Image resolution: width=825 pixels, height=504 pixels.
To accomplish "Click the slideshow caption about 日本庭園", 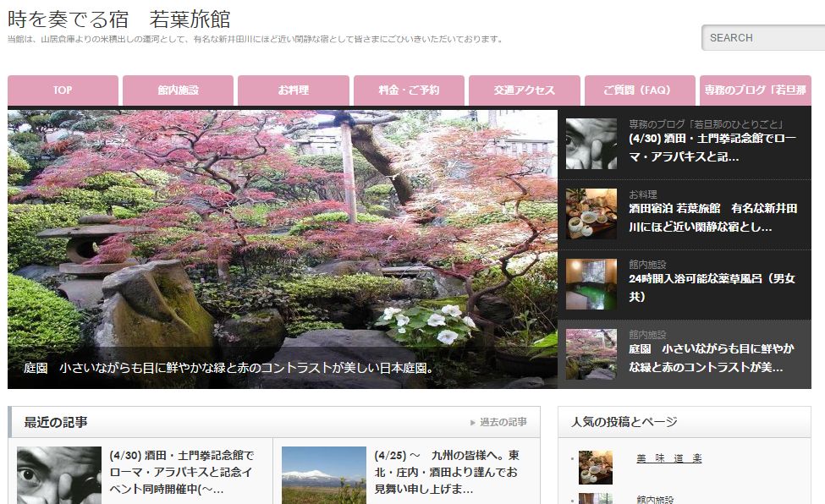I will tap(230, 368).
